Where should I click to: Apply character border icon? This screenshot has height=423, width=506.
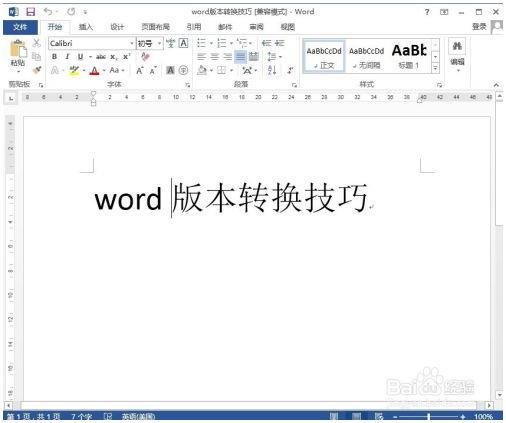coord(183,43)
